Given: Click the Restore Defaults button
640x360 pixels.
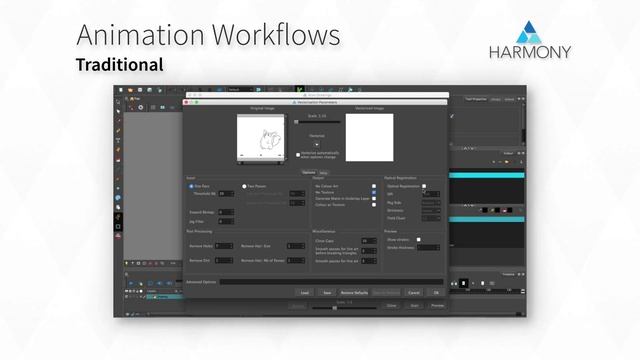Looking at the screenshot, I should (354, 293).
